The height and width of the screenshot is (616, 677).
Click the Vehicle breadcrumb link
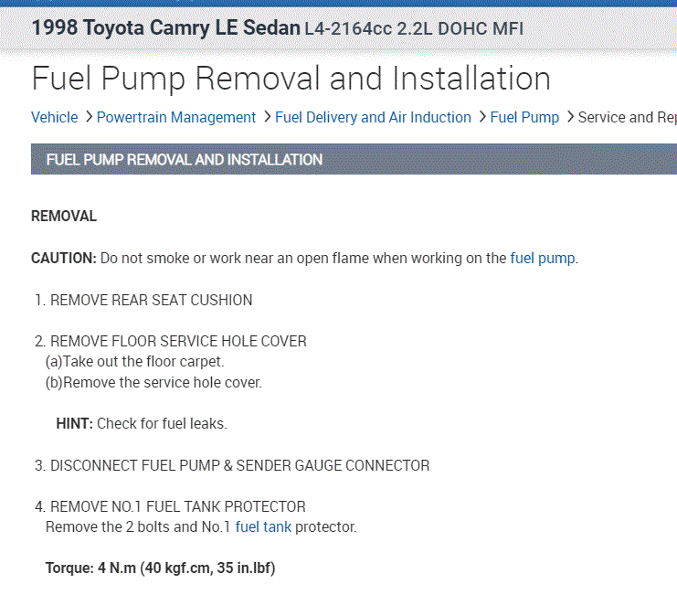coord(54,117)
